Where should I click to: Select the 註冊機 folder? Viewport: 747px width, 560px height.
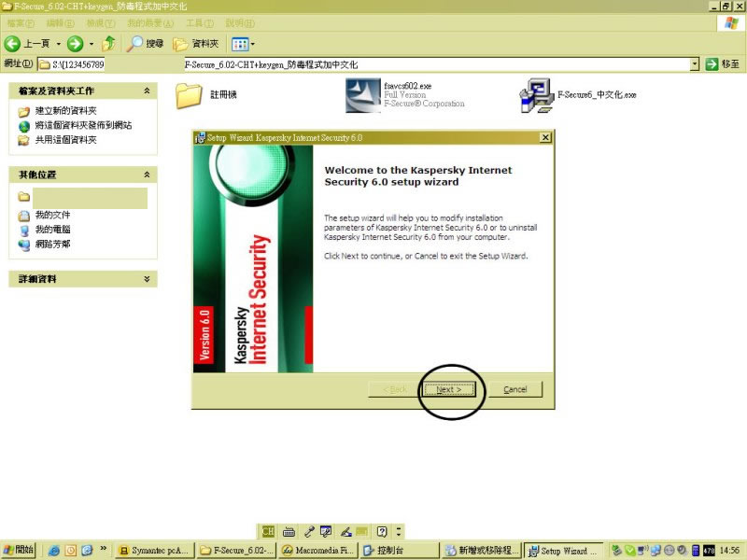tap(205, 95)
